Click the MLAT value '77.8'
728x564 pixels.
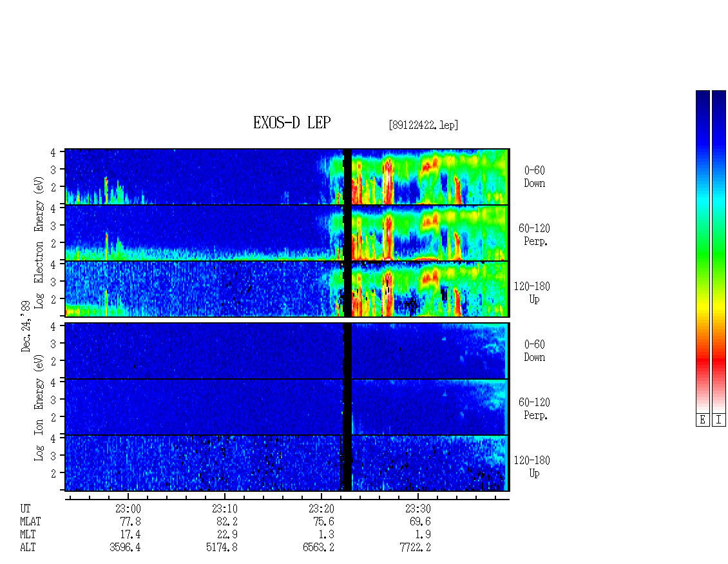pos(131,521)
